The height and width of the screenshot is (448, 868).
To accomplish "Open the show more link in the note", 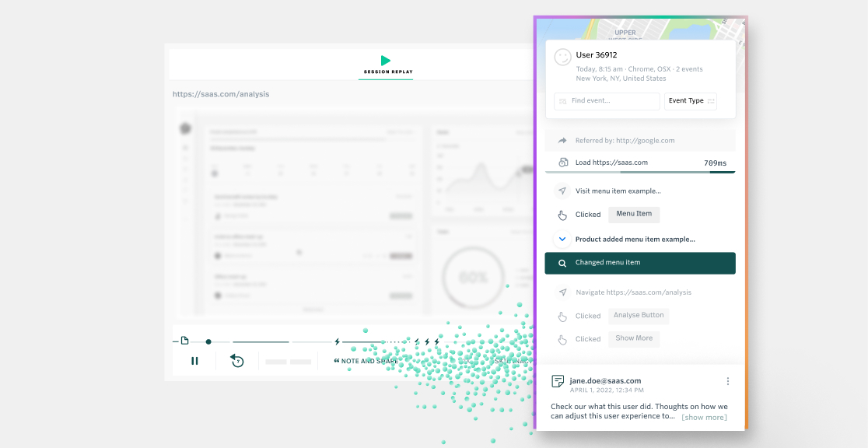I will (704, 417).
